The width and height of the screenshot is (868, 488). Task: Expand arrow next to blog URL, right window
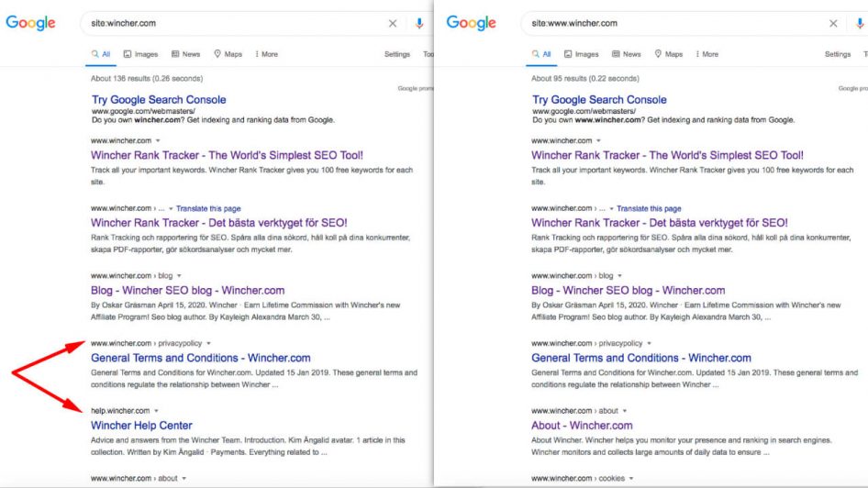click(619, 276)
